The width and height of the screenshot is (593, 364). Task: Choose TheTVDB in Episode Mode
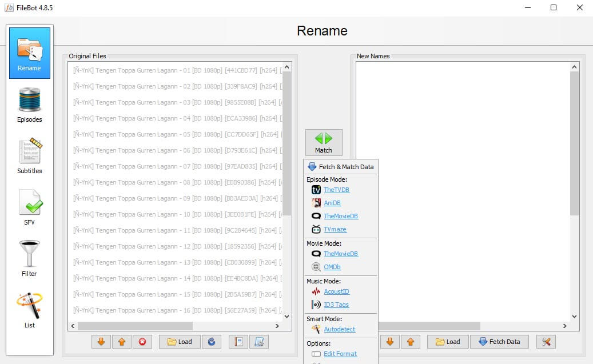click(x=336, y=190)
